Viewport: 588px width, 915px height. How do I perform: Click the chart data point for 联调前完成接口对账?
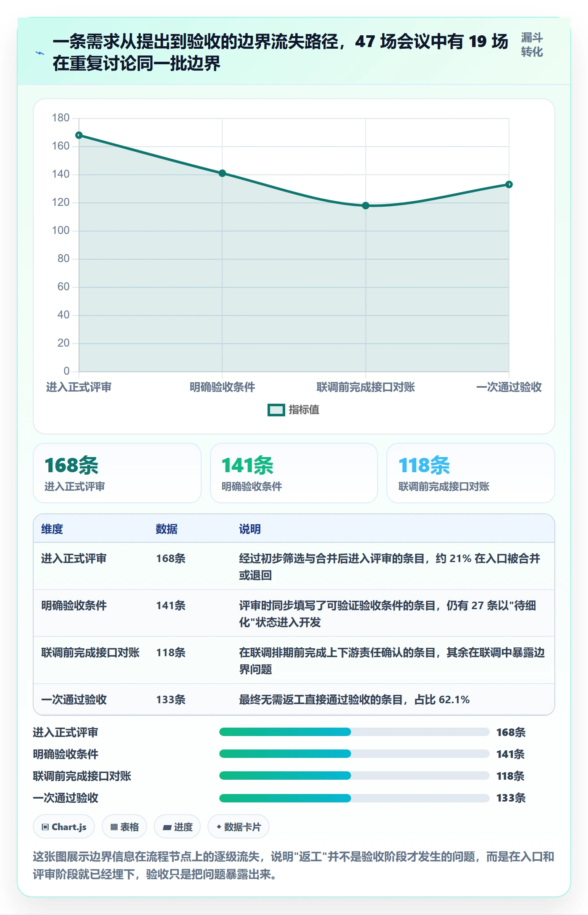(366, 205)
